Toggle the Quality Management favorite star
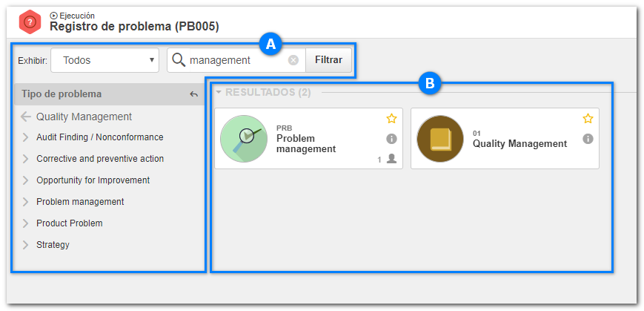644x311 pixels. (588, 119)
